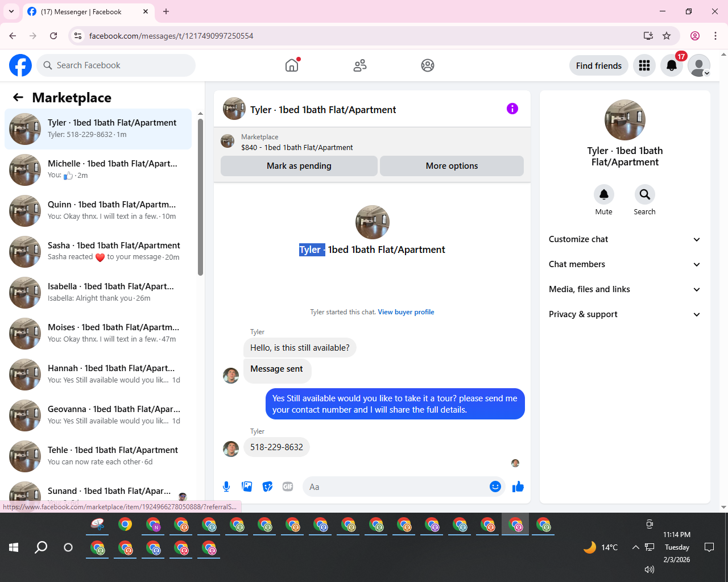Record a voice clip with the microphone icon
The width and height of the screenshot is (728, 582).
tap(226, 487)
